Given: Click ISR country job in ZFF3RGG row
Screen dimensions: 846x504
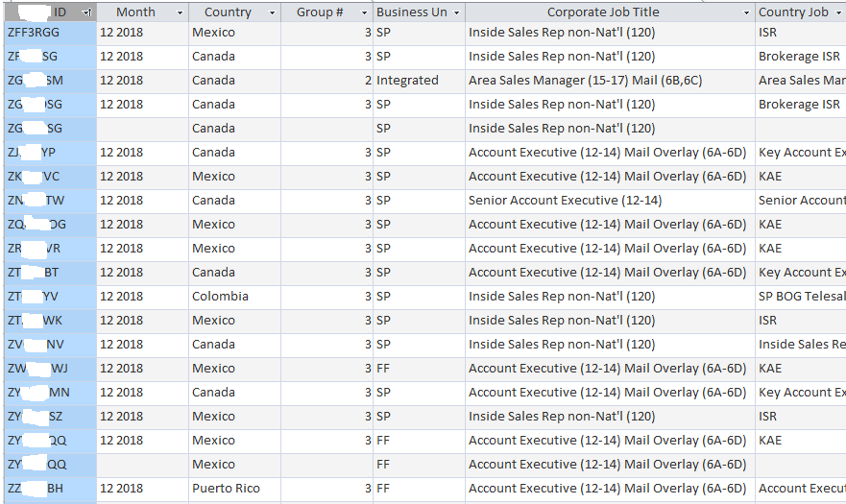Looking at the screenshot, I should point(801,33).
